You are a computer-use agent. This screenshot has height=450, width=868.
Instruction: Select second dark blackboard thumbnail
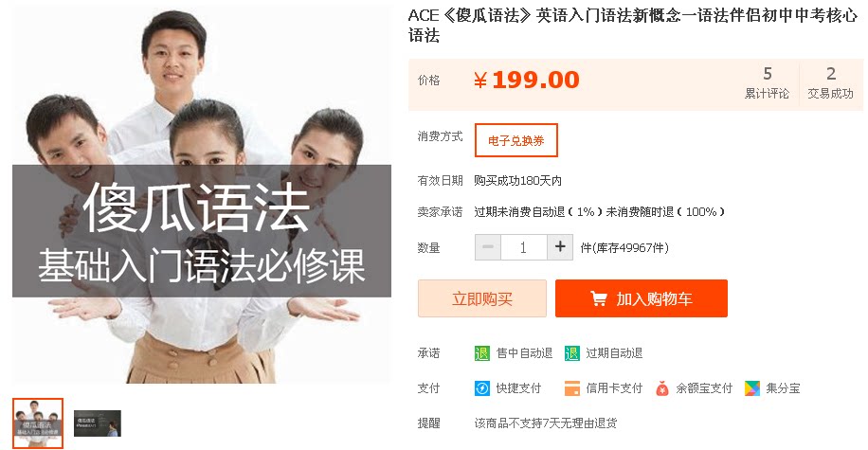click(98, 423)
